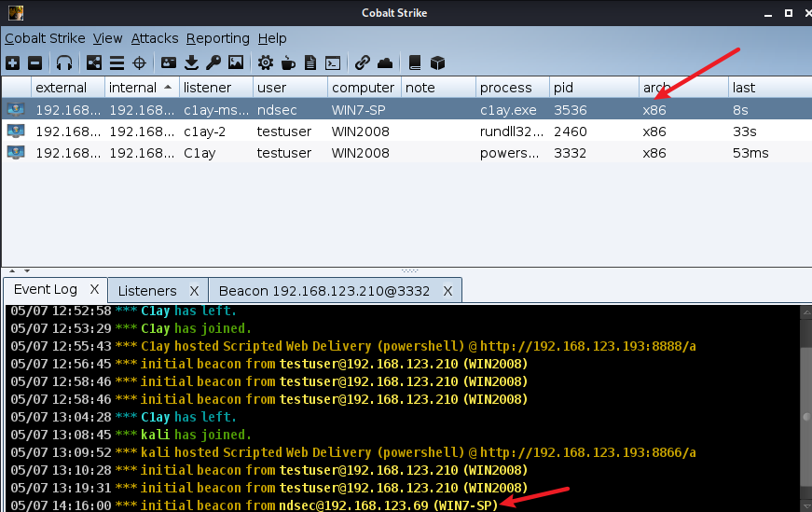812x512 pixels.
Task: Sort sessions by the computer column header
Action: (x=365, y=88)
